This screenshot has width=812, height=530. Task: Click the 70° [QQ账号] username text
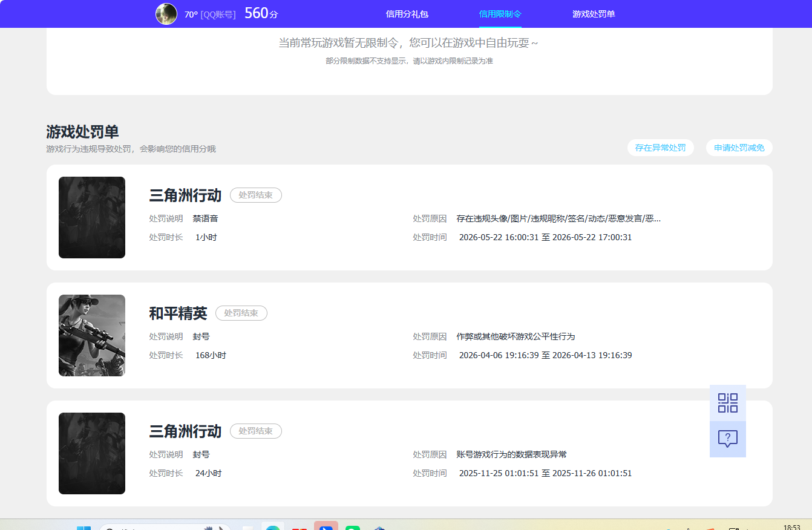tap(210, 15)
